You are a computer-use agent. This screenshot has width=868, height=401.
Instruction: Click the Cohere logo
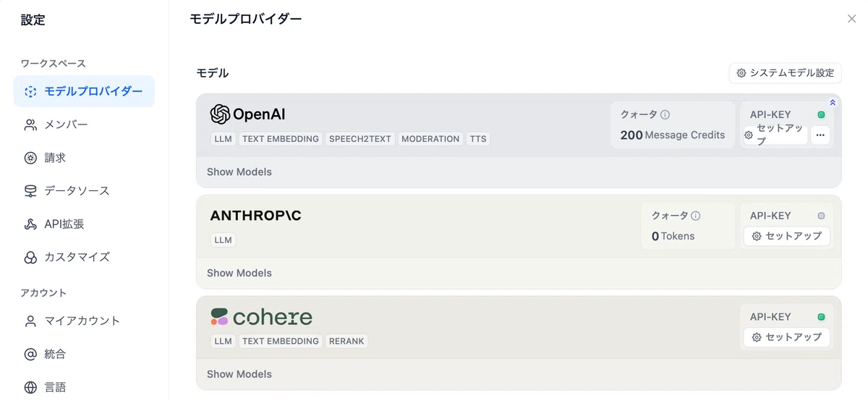[x=261, y=317]
